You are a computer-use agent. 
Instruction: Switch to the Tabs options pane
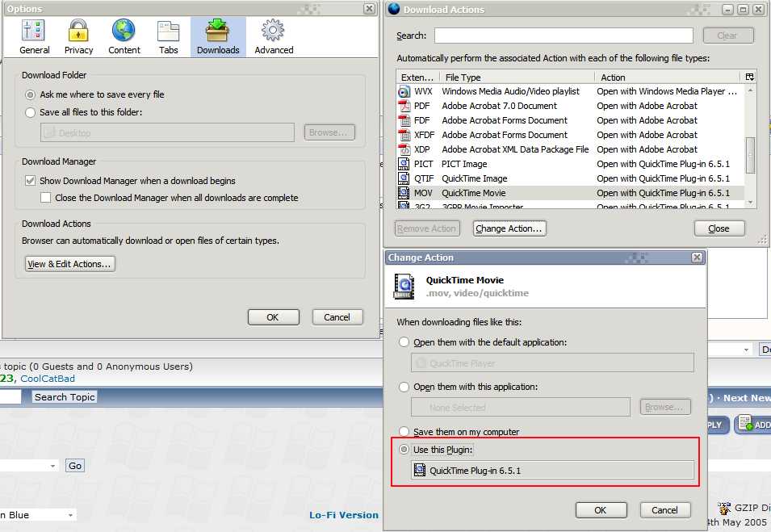[168, 37]
